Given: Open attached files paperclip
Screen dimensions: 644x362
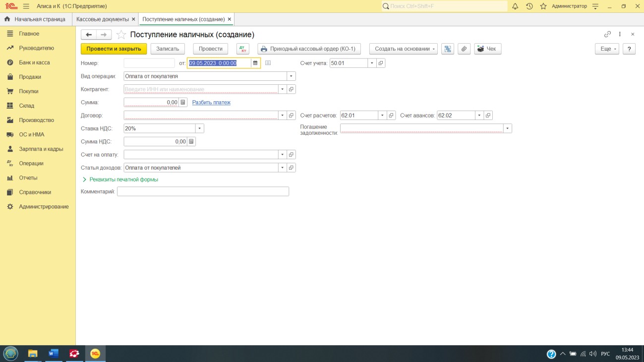Looking at the screenshot, I should tap(464, 49).
